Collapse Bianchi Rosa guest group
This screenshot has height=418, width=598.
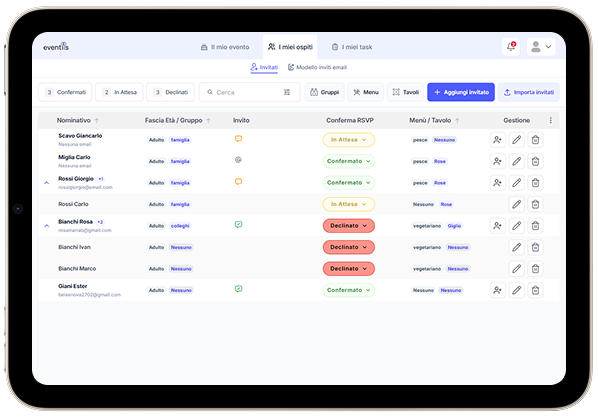(x=47, y=226)
